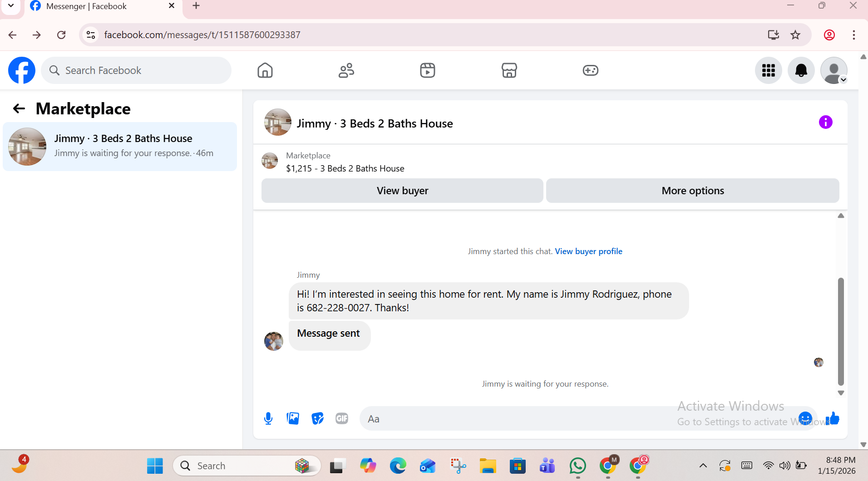Screen dimensions: 868x481
Task: Send a thumbs up like
Action: click(833, 418)
